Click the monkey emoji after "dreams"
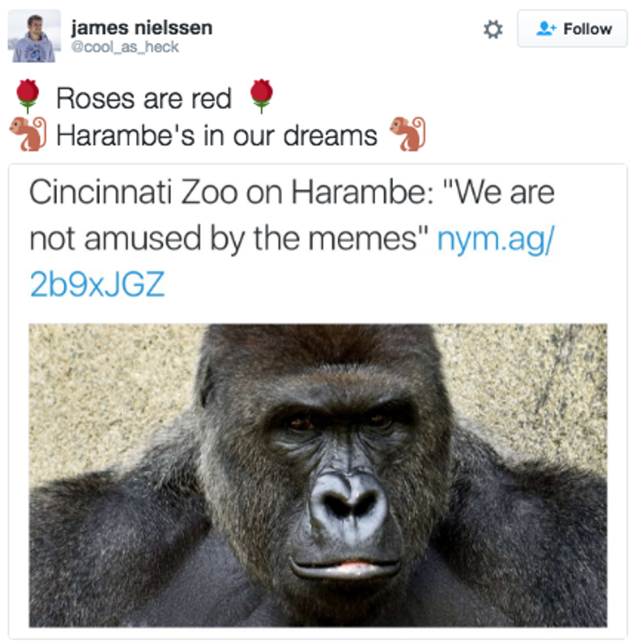 (x=407, y=134)
